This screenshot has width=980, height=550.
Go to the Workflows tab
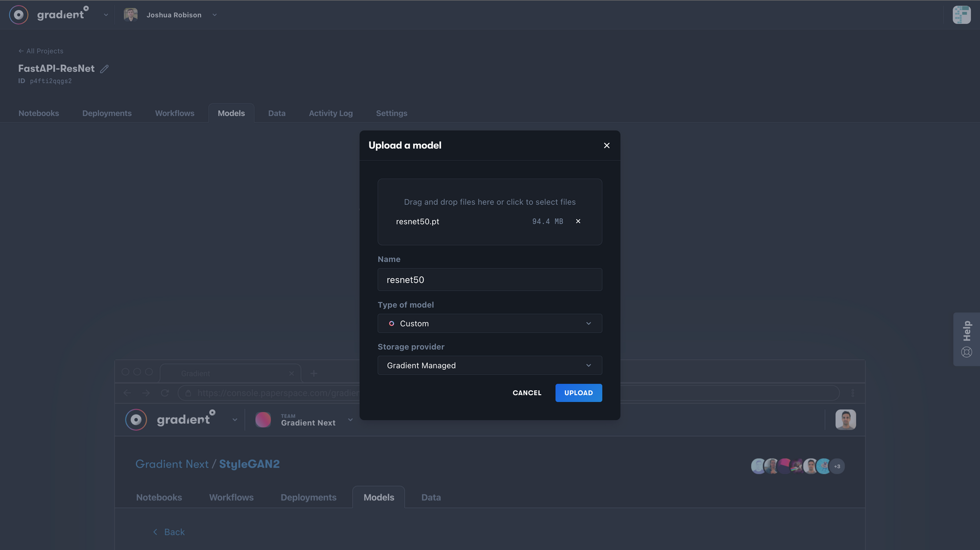174,113
